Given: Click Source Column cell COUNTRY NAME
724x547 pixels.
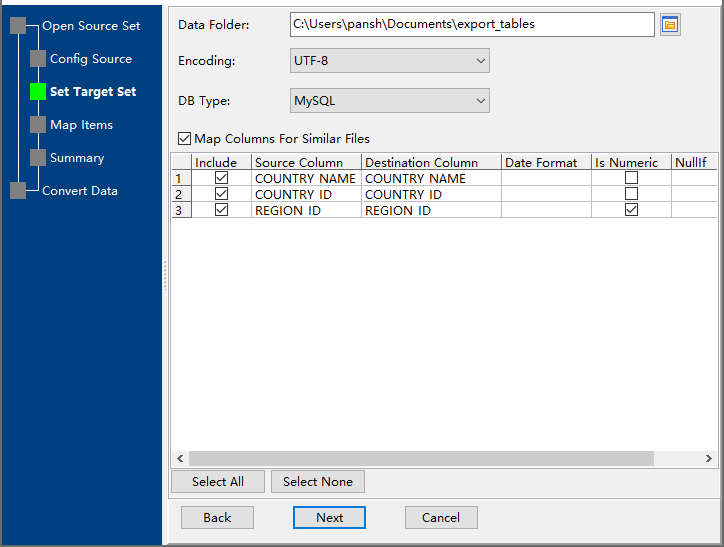Looking at the screenshot, I should pos(306,178).
